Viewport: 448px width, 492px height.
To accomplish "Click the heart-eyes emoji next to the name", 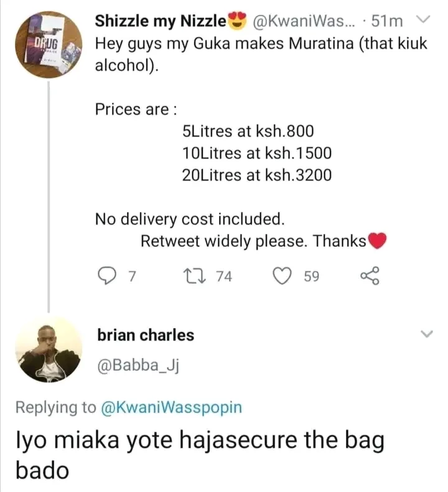I will point(237,21).
